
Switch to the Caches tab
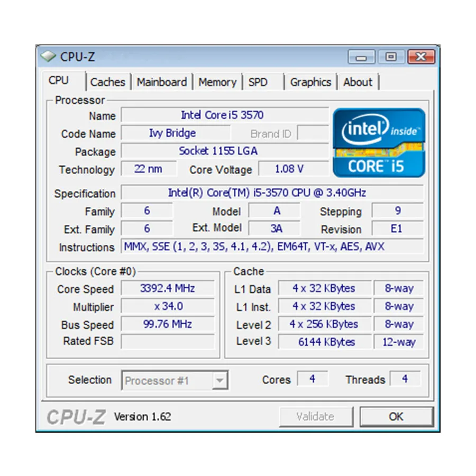tap(108, 82)
